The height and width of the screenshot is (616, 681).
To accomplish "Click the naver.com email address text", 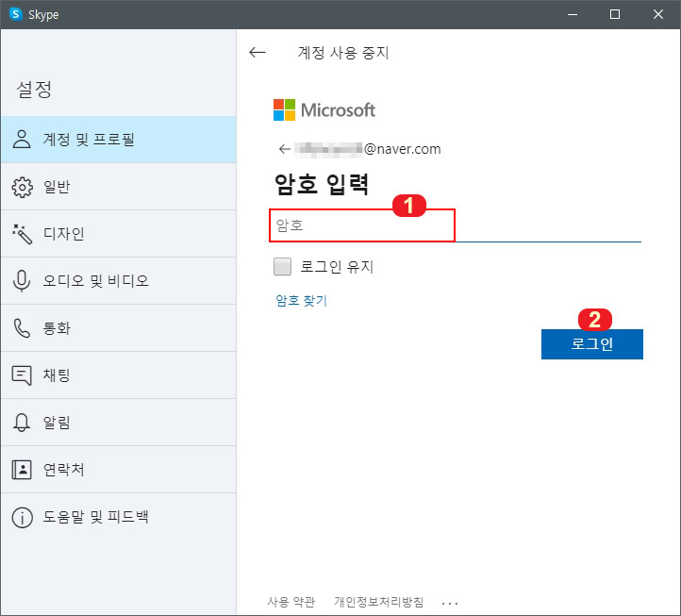I will point(368,149).
